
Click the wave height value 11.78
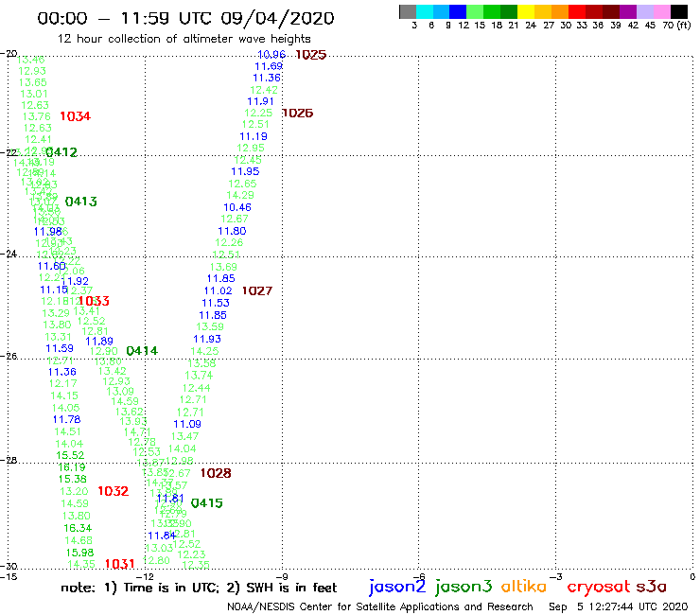(66, 420)
